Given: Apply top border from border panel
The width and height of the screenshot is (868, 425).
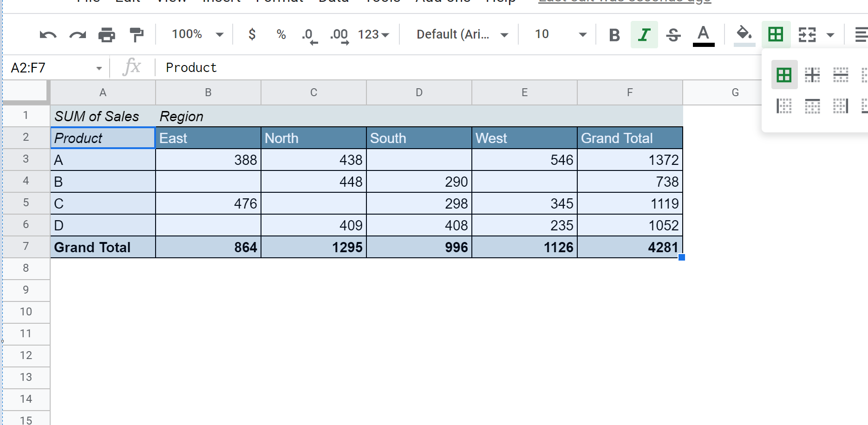Looking at the screenshot, I should 812,106.
